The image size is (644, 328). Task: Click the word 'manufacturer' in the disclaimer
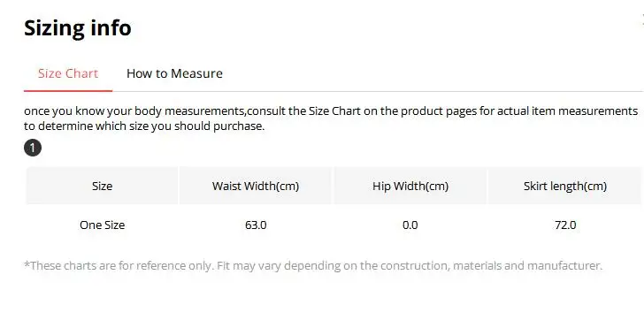tap(564, 265)
